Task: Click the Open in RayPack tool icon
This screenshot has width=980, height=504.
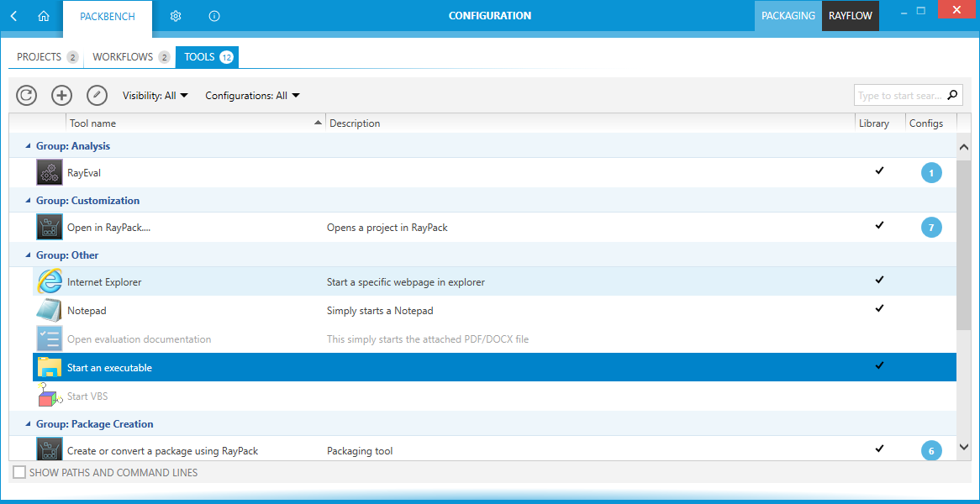Action: 49,226
